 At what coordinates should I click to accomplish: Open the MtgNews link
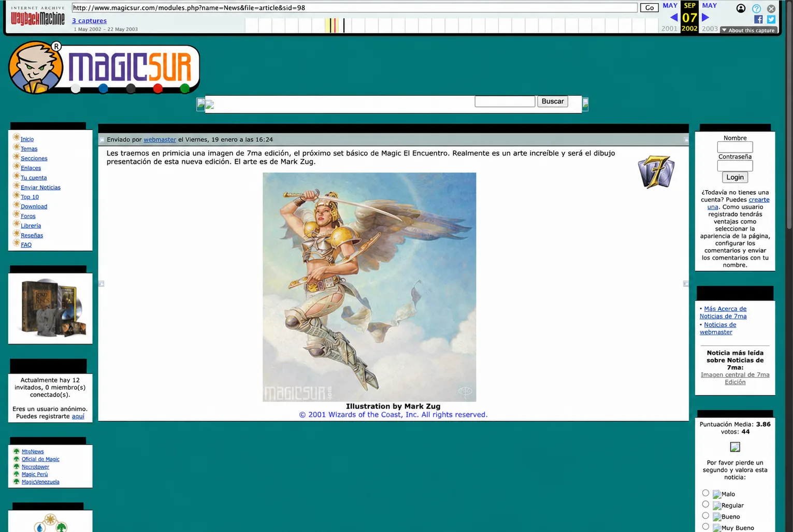point(33,452)
